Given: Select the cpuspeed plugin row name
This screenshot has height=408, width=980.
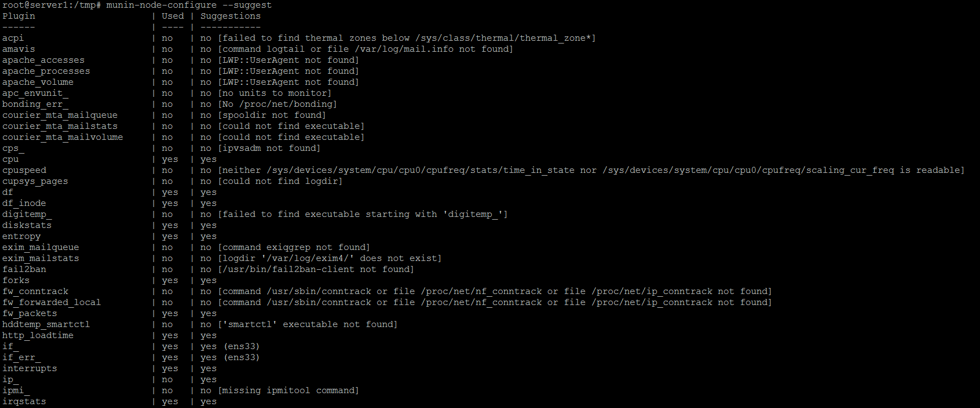Looking at the screenshot, I should (x=24, y=170).
